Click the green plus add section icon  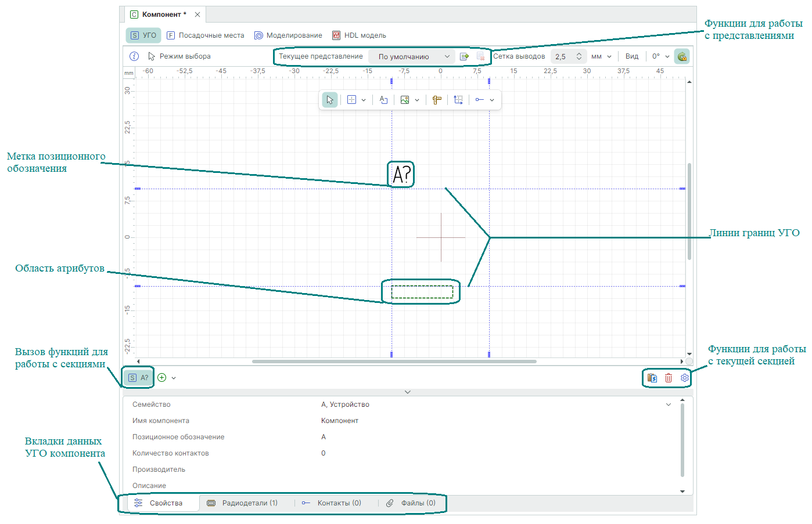(x=162, y=378)
